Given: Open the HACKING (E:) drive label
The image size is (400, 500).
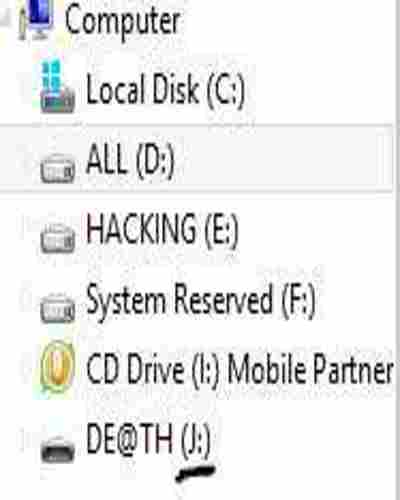Looking at the screenshot, I should (162, 230).
